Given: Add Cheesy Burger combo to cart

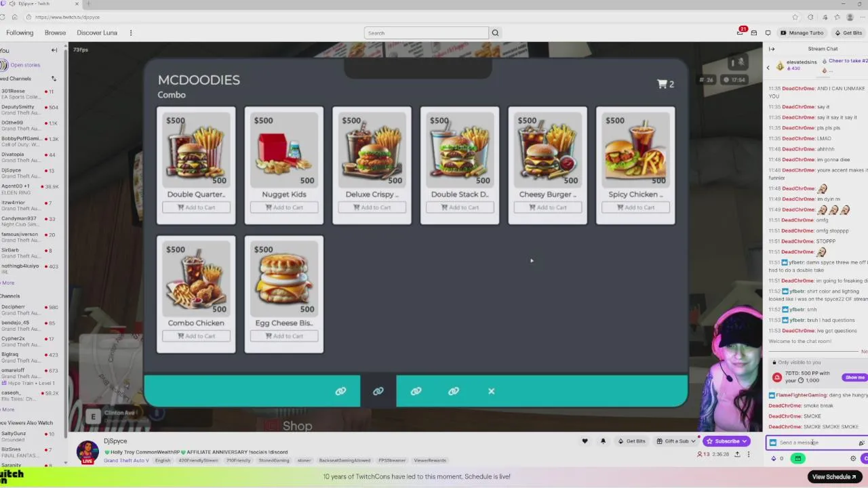Looking at the screenshot, I should (547, 207).
